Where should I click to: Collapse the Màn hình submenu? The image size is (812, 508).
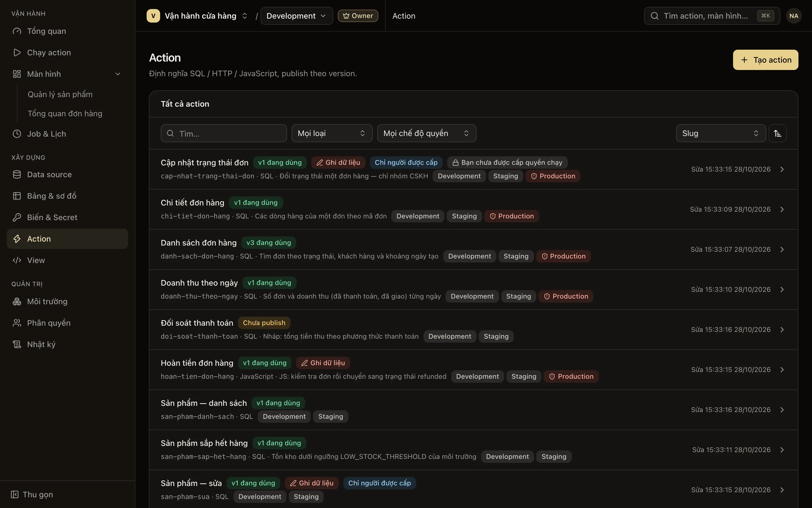[118, 74]
